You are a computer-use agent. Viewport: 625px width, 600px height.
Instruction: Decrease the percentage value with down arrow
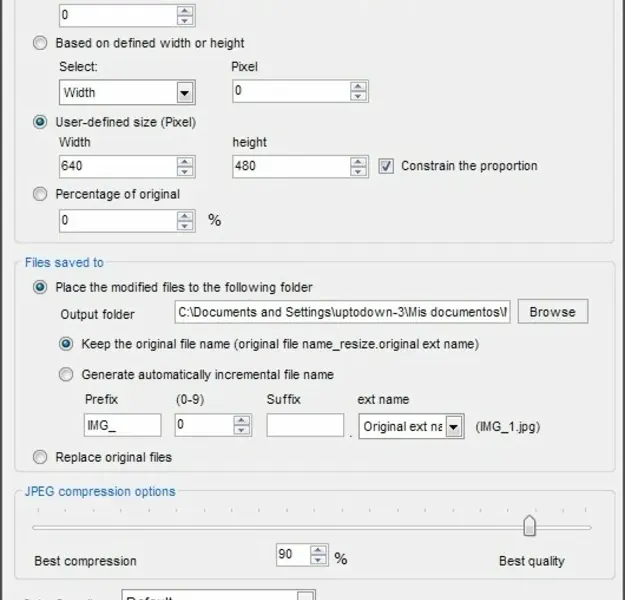(186, 225)
